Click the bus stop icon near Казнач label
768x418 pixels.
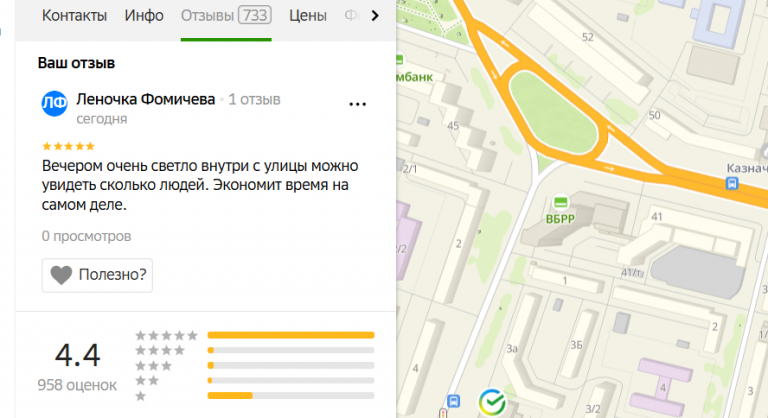(x=732, y=184)
